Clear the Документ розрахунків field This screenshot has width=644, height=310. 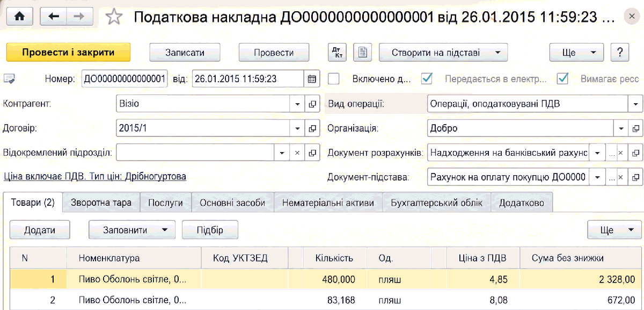(620, 153)
